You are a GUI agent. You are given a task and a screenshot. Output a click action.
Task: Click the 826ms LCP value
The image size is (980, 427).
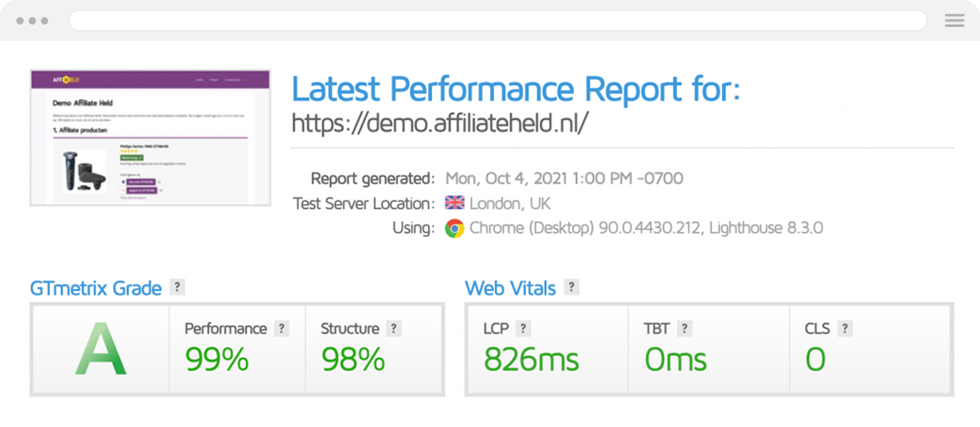click(531, 359)
